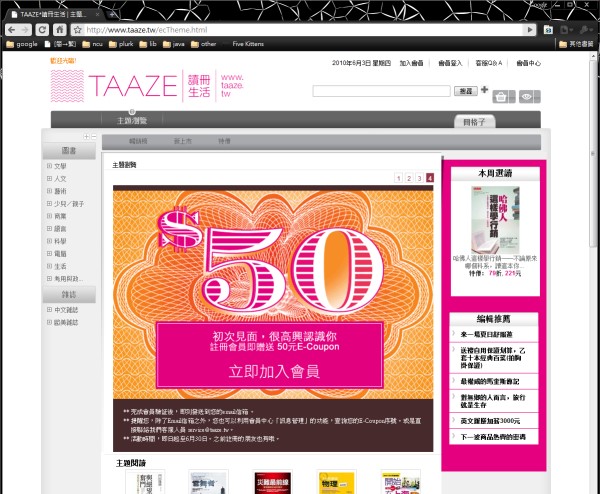Open the plurk bookmarks folder
This screenshot has width=600, height=494.
(x=121, y=44)
